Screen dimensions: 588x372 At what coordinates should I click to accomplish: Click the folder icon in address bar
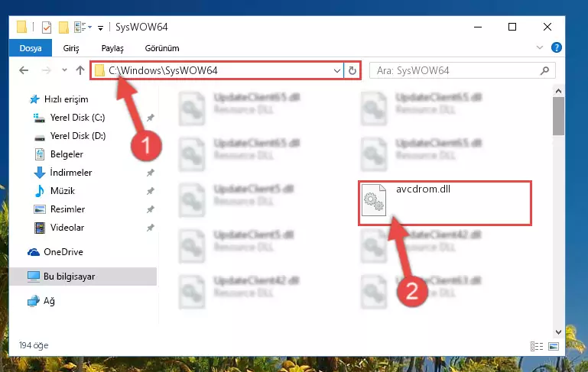pyautogui.click(x=99, y=70)
